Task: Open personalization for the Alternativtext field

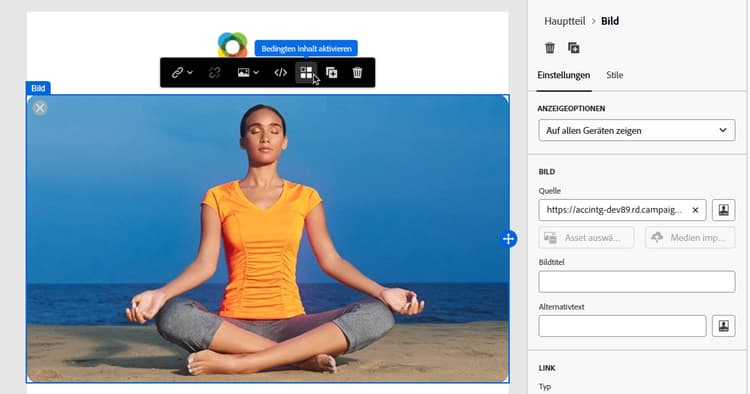Action: 723,326
